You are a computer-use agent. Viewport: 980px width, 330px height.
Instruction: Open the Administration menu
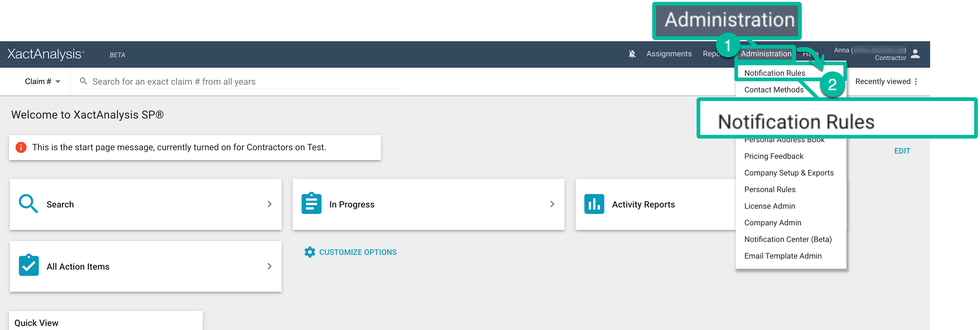point(766,54)
